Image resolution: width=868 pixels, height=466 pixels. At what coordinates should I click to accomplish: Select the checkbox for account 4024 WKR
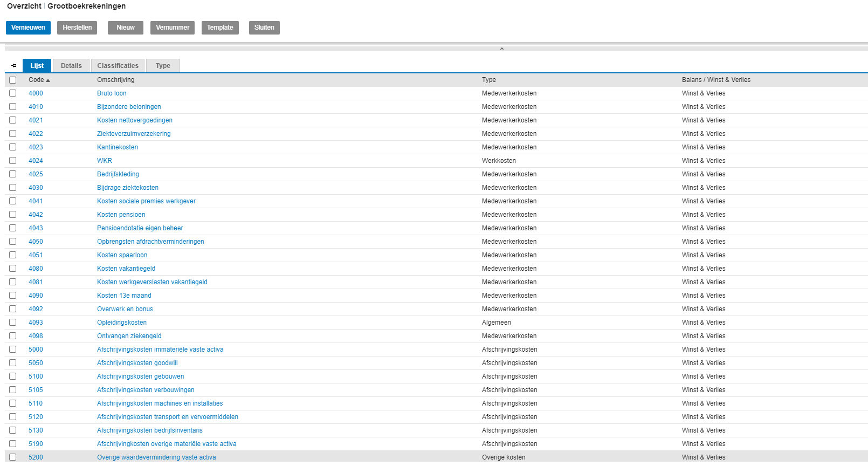(x=13, y=161)
